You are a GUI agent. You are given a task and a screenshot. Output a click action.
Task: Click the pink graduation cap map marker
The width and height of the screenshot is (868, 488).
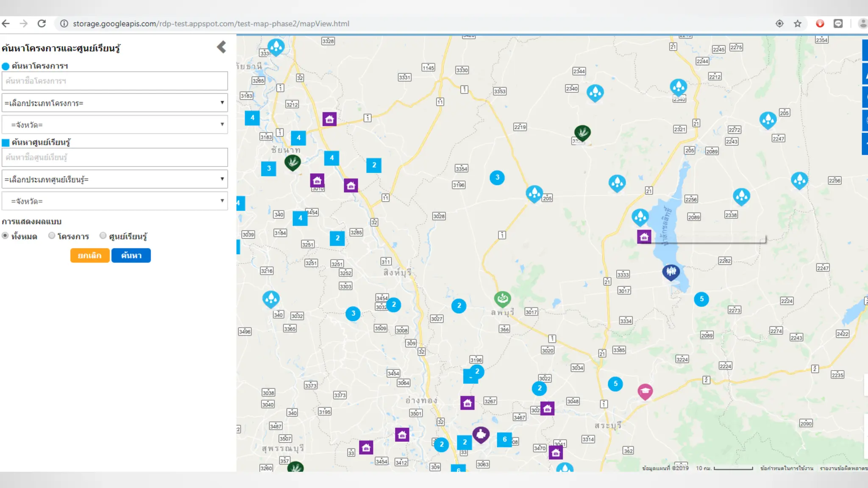tap(645, 391)
